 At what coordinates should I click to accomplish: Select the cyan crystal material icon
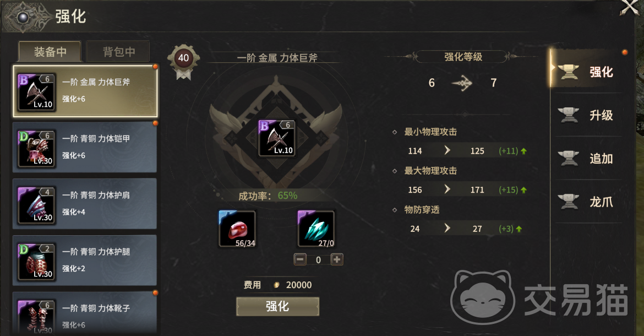[316, 229]
